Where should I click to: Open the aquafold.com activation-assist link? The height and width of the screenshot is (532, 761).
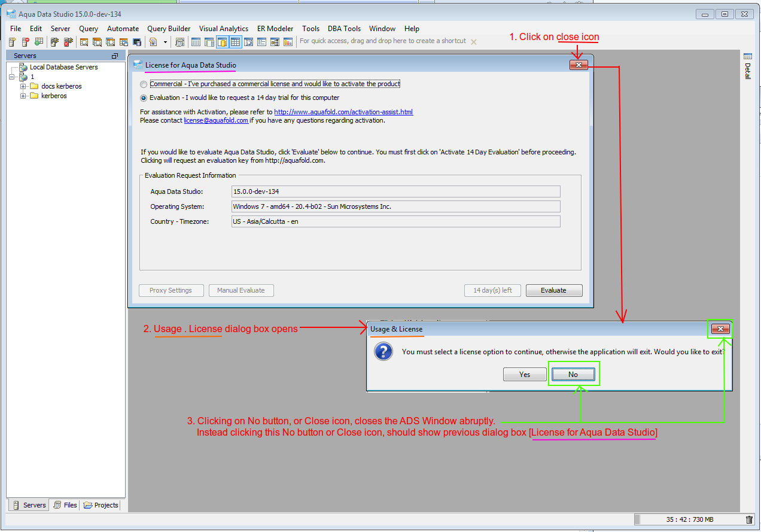[343, 112]
